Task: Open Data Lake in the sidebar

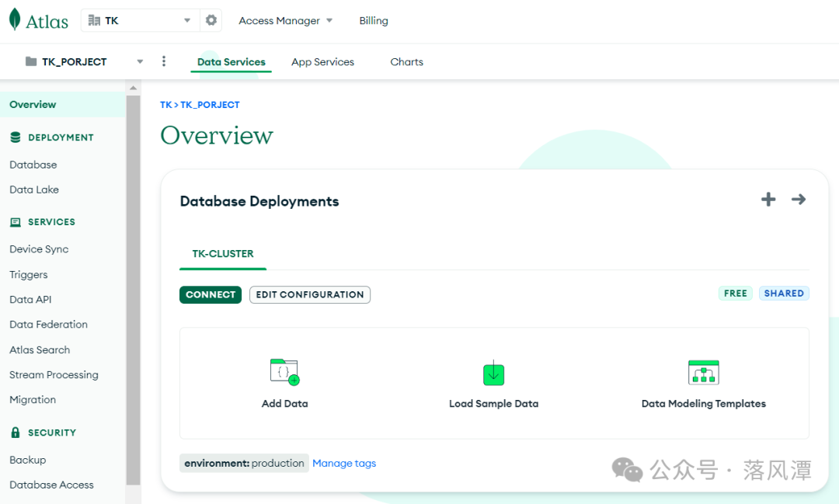Action: [34, 189]
